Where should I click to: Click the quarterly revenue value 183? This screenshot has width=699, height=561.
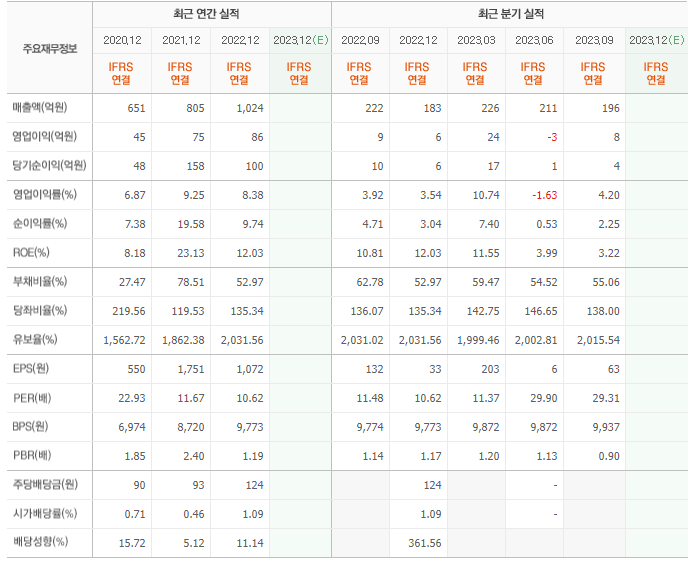(x=432, y=108)
